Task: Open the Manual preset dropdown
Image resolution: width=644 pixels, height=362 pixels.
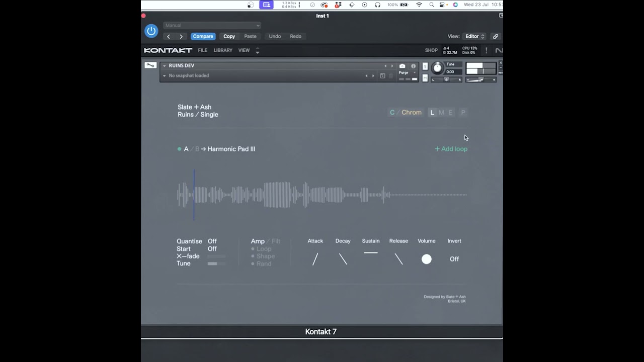Action: pyautogui.click(x=212, y=26)
